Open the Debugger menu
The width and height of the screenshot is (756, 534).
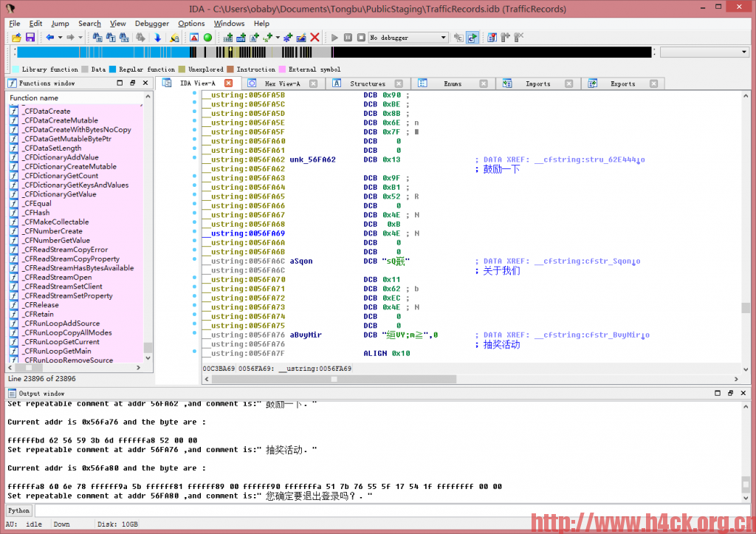click(152, 23)
